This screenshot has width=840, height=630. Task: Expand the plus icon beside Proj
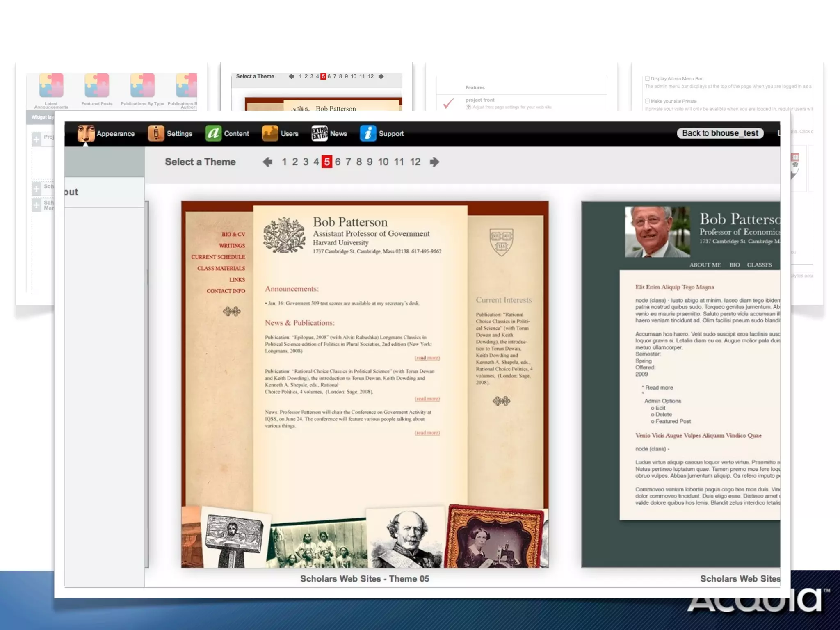[x=37, y=139]
